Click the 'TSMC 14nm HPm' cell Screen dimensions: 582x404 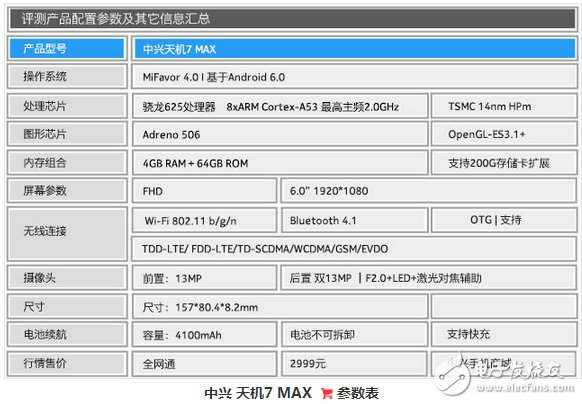(x=504, y=107)
